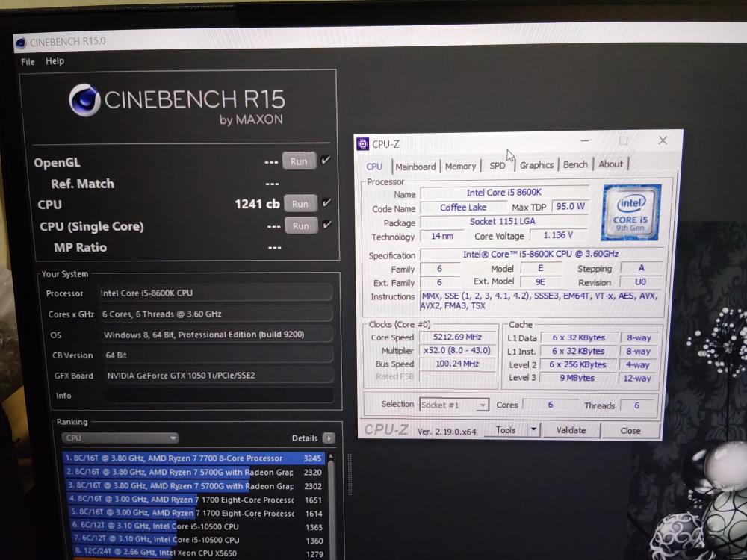Switch to the Memory tab in CPU-Z
This screenshot has height=560, width=747.
click(460, 167)
